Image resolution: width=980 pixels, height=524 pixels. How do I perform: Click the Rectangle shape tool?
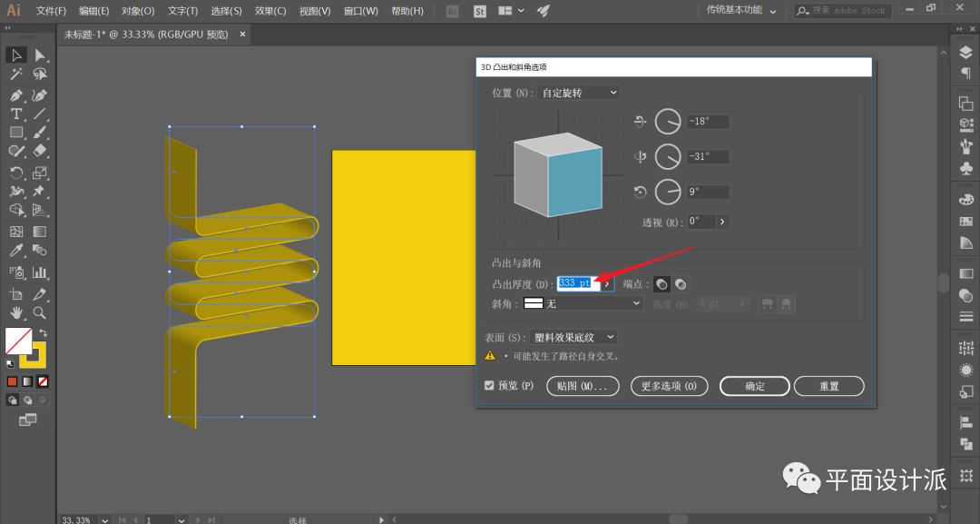point(16,133)
